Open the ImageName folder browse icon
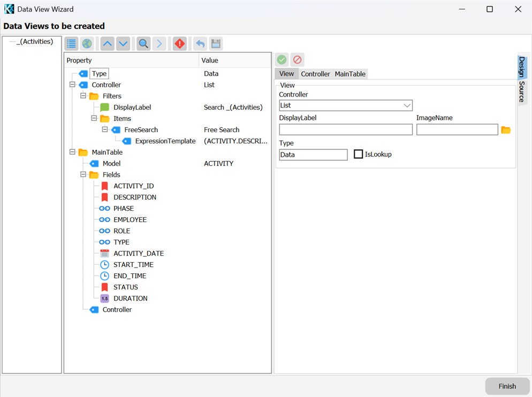Viewport: 532px width, 397px height. tap(506, 130)
